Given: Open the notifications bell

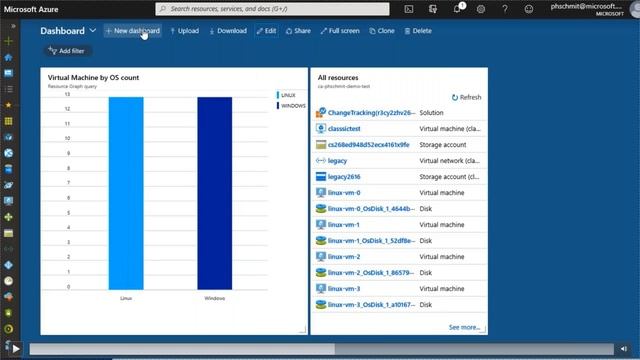Looking at the screenshot, I should coord(457,9).
